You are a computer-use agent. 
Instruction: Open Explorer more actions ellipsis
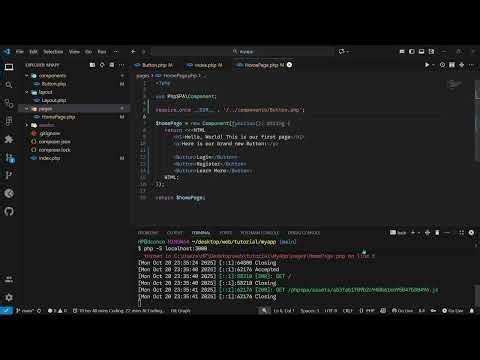pos(122,65)
